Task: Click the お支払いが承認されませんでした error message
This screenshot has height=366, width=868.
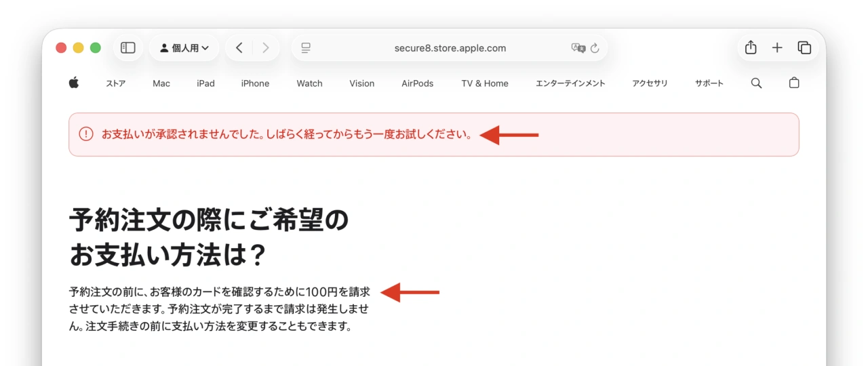Action: [x=287, y=134]
